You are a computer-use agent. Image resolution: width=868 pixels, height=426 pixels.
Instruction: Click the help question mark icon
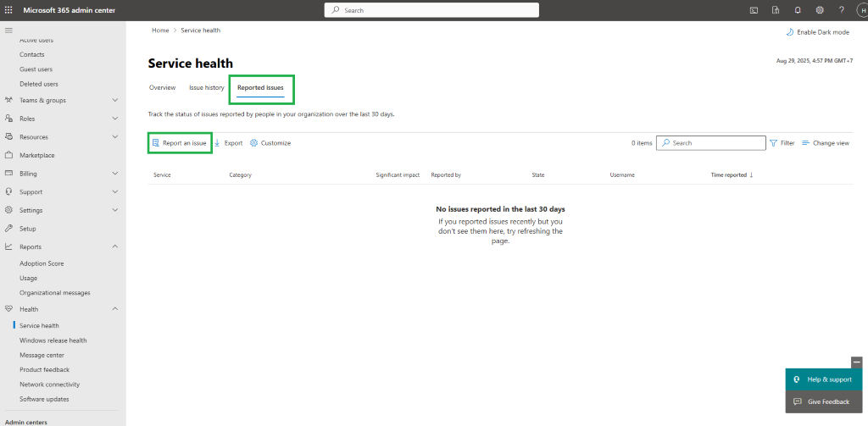(842, 10)
